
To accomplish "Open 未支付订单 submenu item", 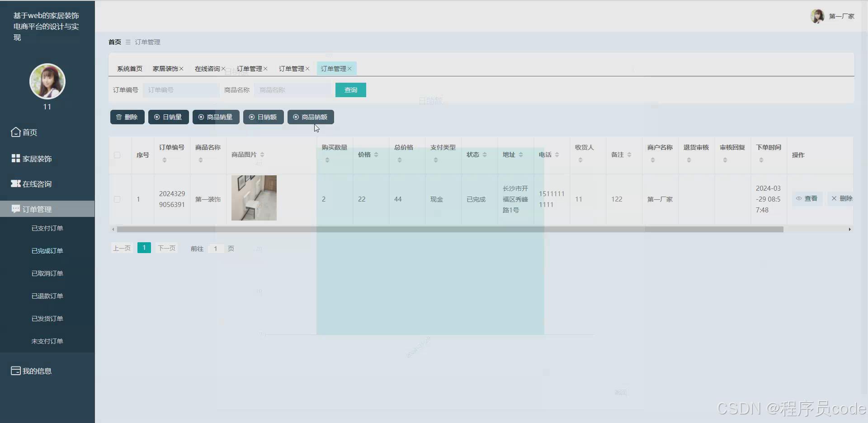I will pyautogui.click(x=47, y=341).
